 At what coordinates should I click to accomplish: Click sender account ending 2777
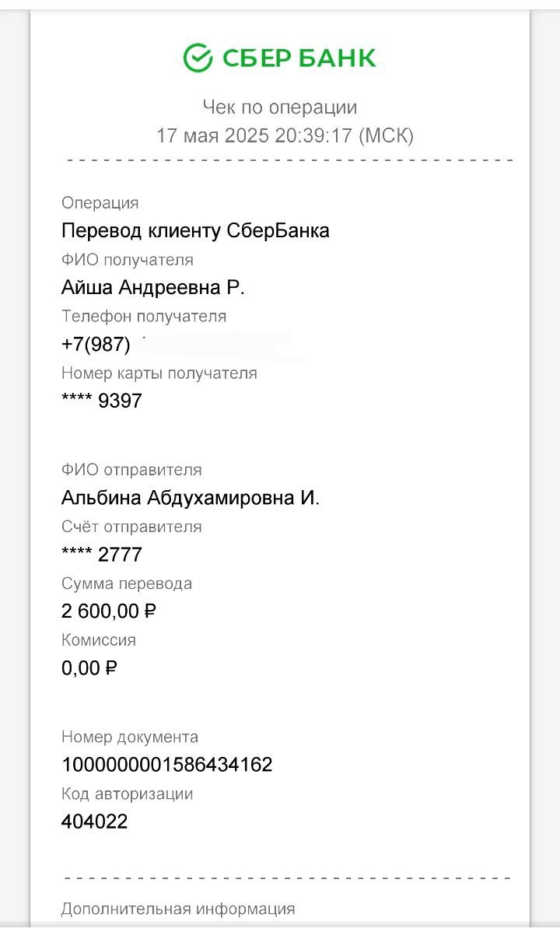click(x=102, y=555)
